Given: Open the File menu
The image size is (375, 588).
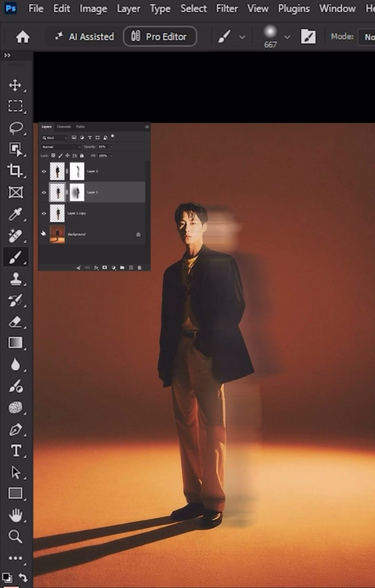Looking at the screenshot, I should point(36,8).
